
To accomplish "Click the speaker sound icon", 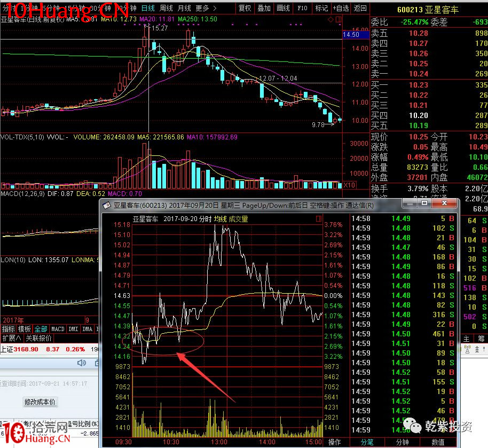I will (x=82, y=363).
